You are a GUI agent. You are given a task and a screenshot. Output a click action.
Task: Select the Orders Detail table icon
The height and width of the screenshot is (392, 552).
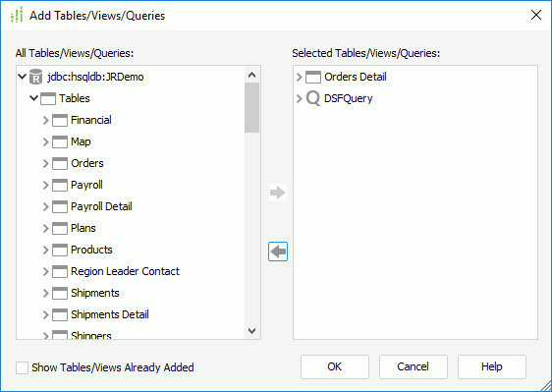point(313,77)
